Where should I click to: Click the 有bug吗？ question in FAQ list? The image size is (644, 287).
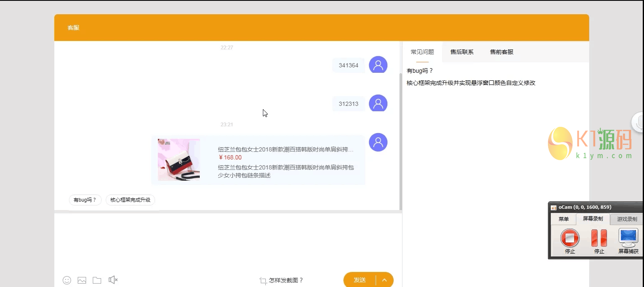click(x=420, y=71)
